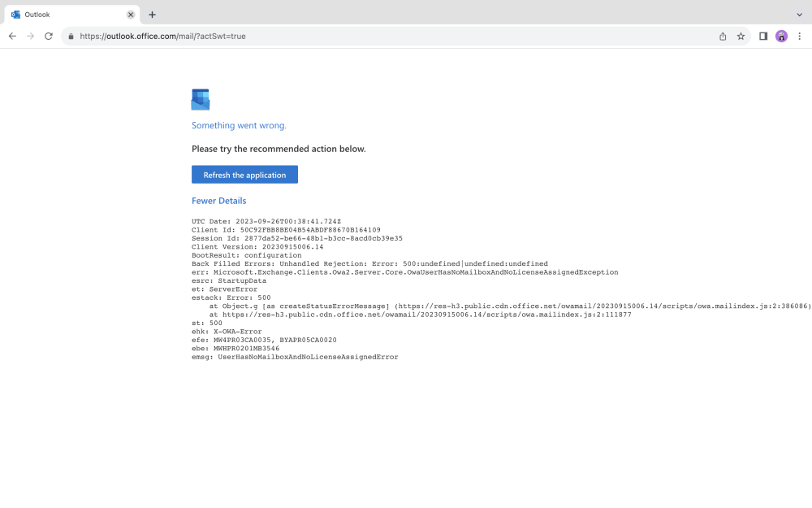Screen dimensions: 812x508
Task: Open the Chrome three-dot menu
Action: tap(800, 37)
